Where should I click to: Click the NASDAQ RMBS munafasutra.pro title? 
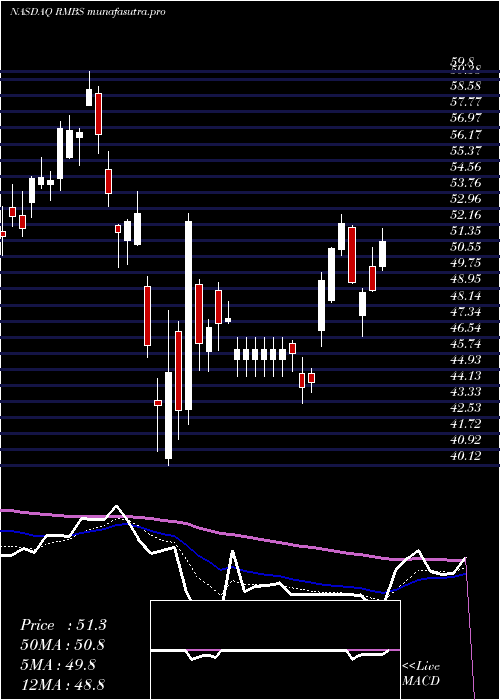[88, 12]
